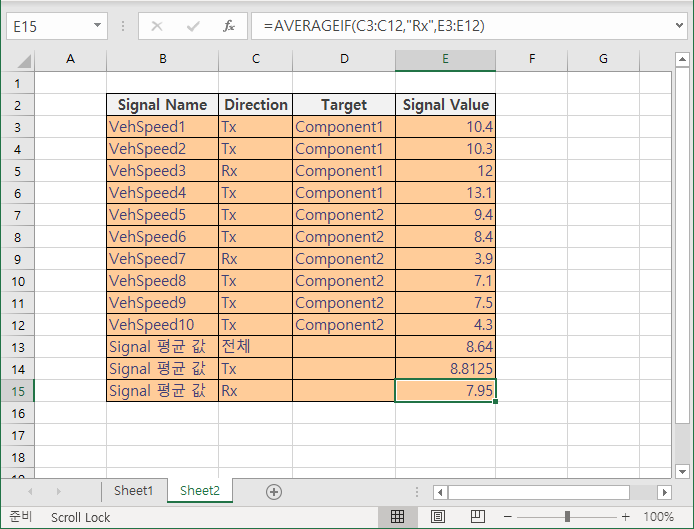Click the horizontal scrollbar thumb
The width and height of the screenshot is (694, 529).
539,492
